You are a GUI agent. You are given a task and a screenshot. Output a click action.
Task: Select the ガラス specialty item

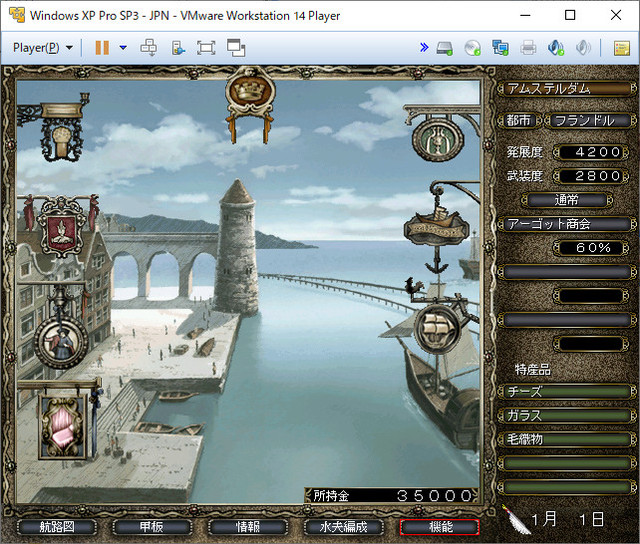point(567,415)
